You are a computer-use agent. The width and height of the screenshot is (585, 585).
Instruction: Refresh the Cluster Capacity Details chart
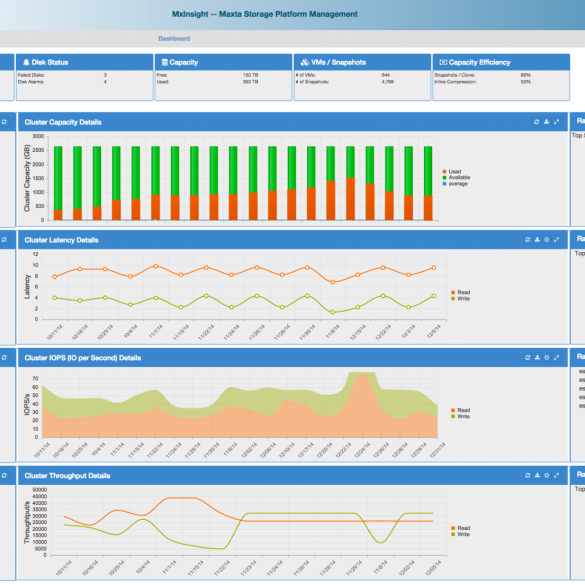(536, 122)
